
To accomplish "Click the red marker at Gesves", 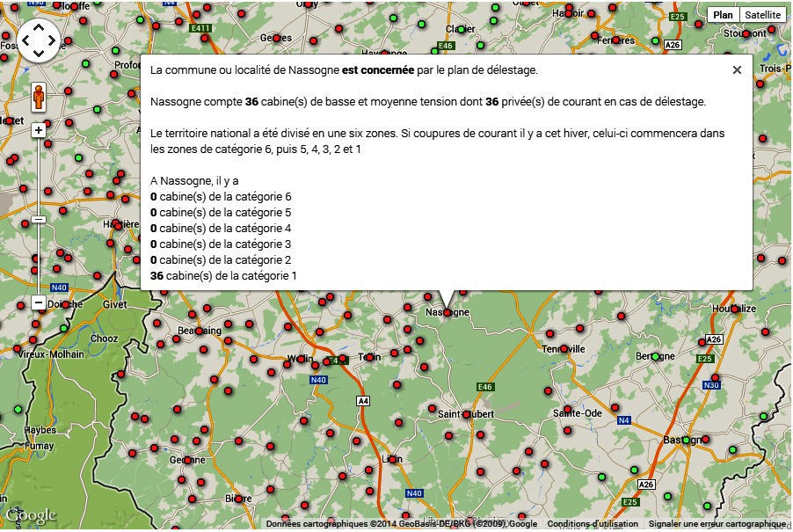I will 277,38.
